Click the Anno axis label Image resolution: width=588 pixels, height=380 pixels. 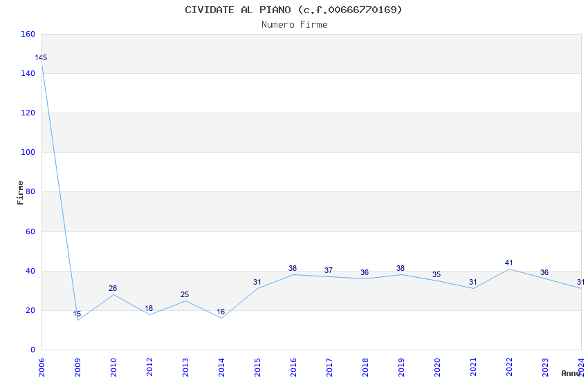point(571,373)
